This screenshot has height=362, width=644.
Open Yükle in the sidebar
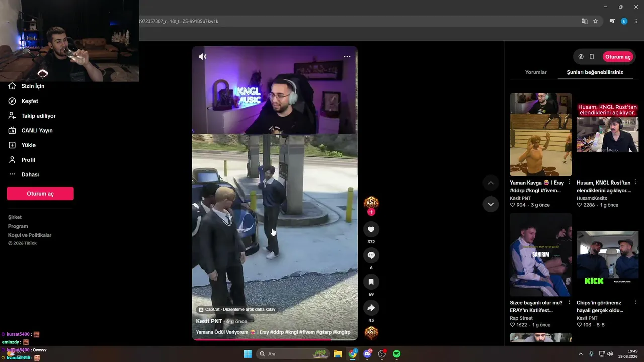(x=28, y=145)
